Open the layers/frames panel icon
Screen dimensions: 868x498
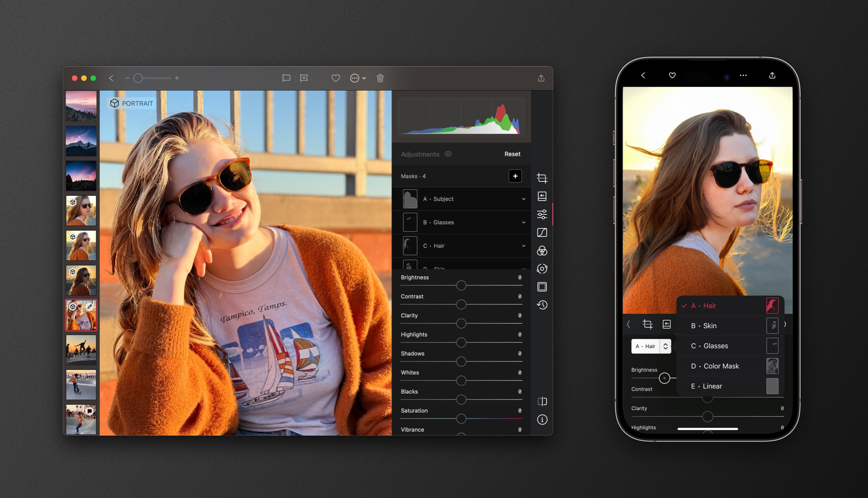[x=542, y=287]
